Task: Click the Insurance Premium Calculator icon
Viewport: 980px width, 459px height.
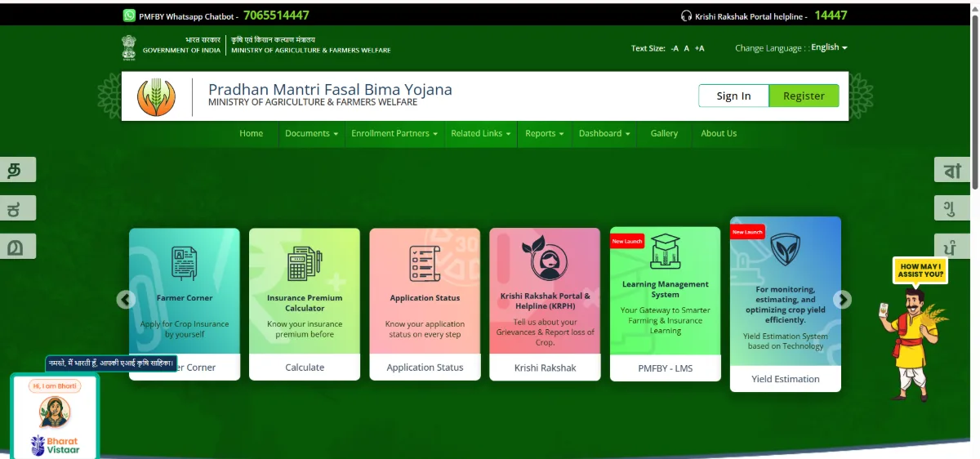Action: [x=305, y=263]
